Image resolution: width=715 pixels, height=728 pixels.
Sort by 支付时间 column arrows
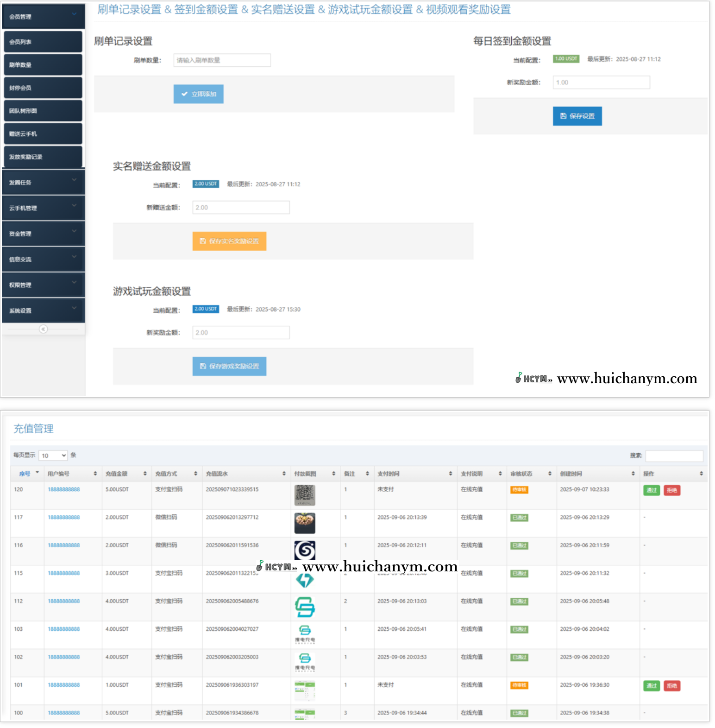[x=450, y=474]
